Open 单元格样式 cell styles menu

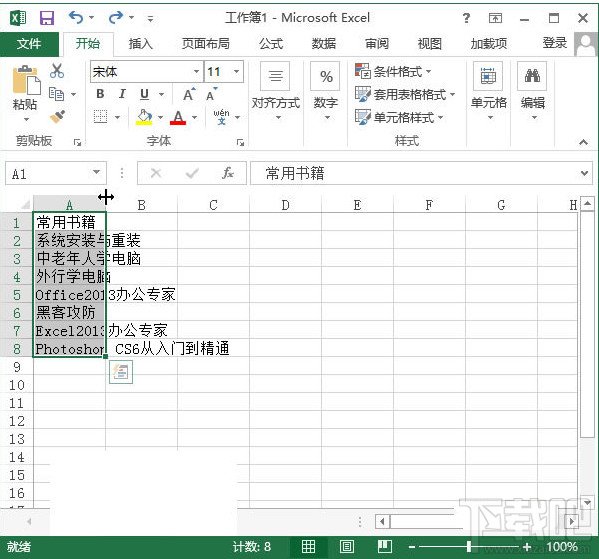[399, 117]
